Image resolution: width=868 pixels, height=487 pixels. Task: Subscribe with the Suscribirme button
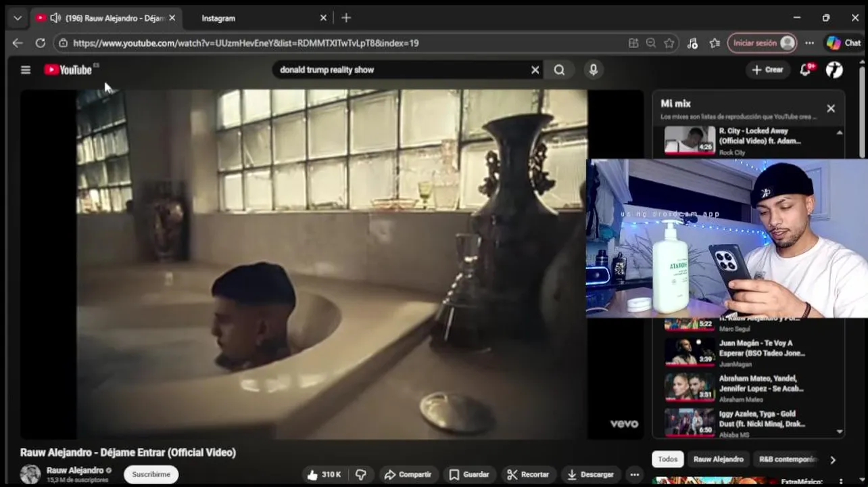tap(151, 475)
